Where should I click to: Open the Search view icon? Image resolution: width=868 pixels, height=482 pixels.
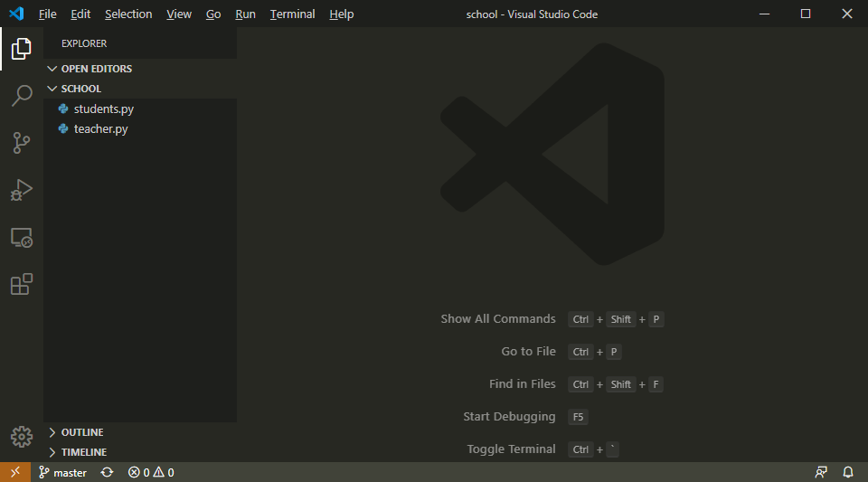tap(22, 96)
